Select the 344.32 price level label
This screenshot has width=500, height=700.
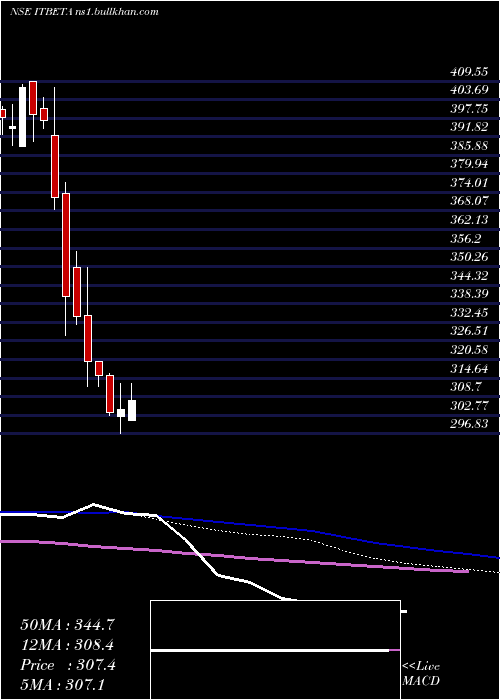[x=469, y=276]
